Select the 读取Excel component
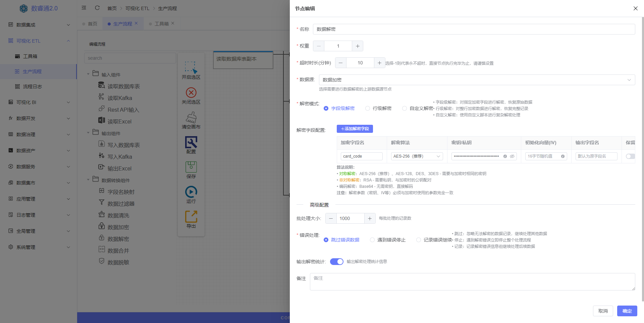Viewport: 644px width, 323px height. [115, 121]
